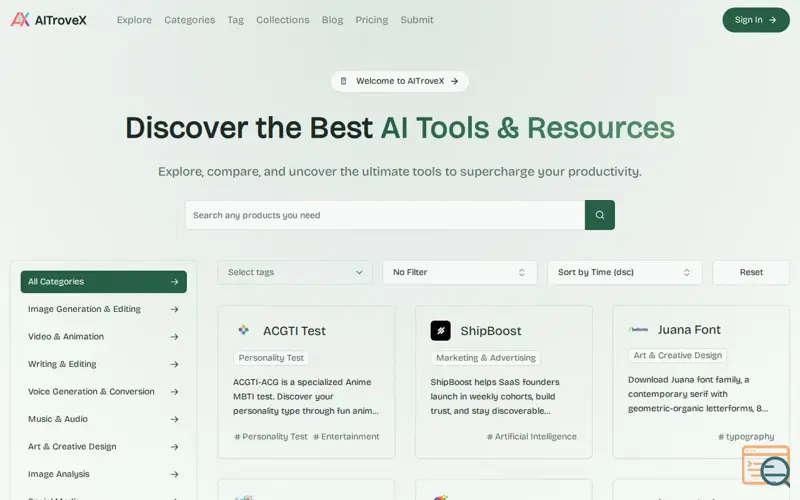Open Tag in the top navigation
The height and width of the screenshot is (500, 800).
tap(236, 20)
